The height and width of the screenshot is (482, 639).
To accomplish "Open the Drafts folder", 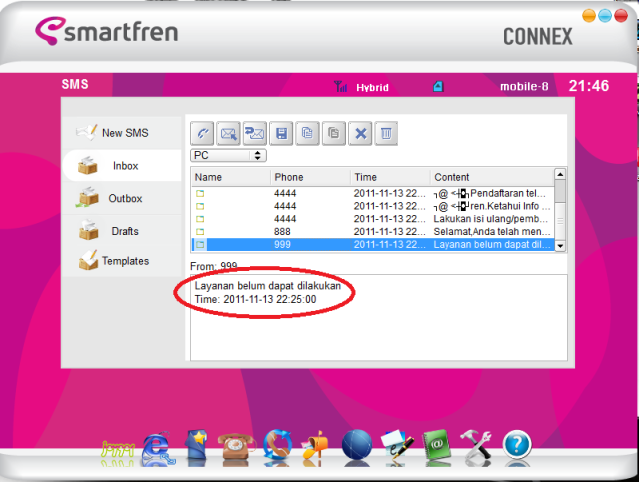I will (122, 231).
